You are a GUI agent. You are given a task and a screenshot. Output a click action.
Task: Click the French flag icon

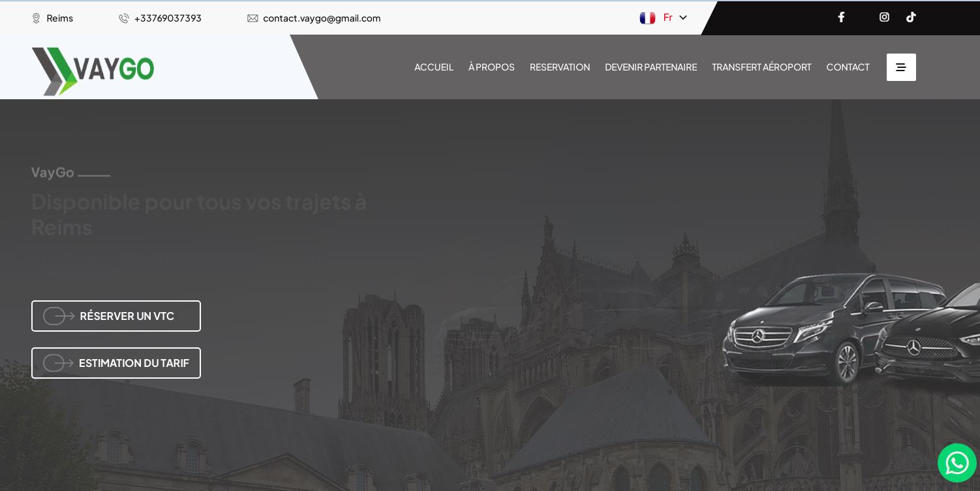(x=647, y=18)
